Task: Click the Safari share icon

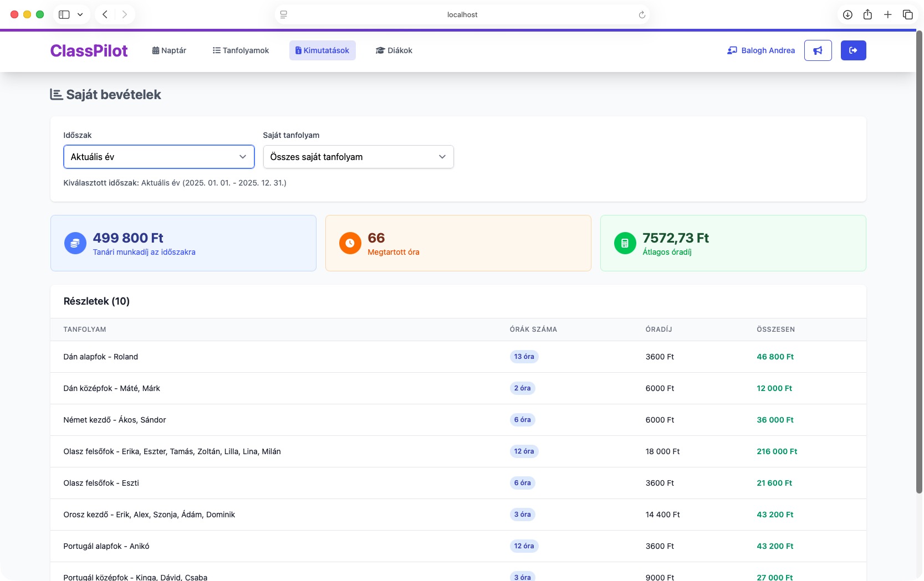Action: pos(867,15)
